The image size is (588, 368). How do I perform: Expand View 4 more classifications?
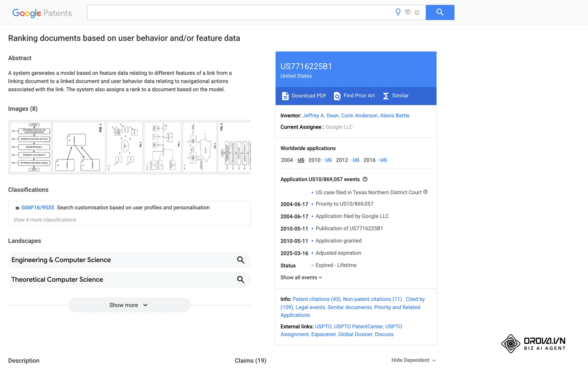pyautogui.click(x=45, y=220)
